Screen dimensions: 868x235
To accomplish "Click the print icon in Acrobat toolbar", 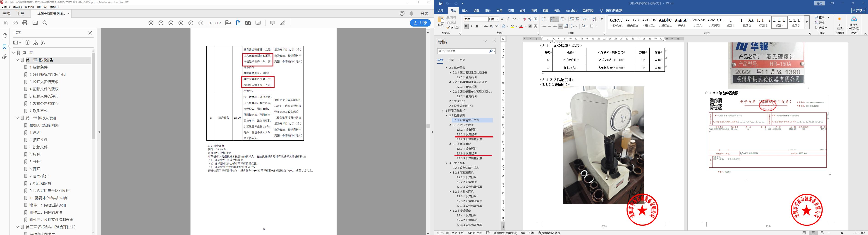I will point(25,23).
